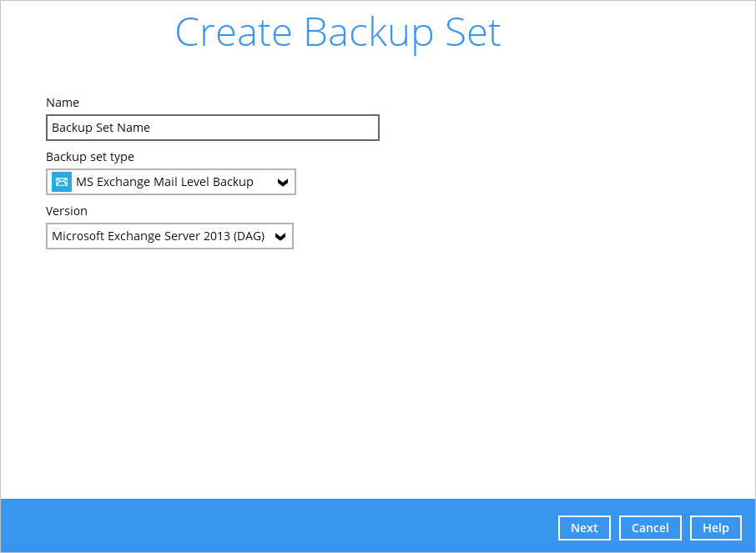Click the envelope icon in Backup set type

click(x=61, y=182)
